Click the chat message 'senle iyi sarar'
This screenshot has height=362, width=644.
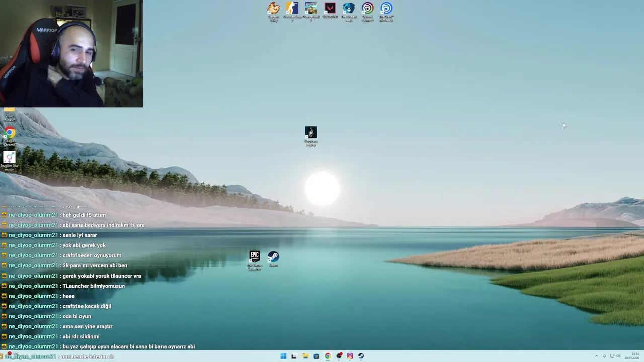79,235
